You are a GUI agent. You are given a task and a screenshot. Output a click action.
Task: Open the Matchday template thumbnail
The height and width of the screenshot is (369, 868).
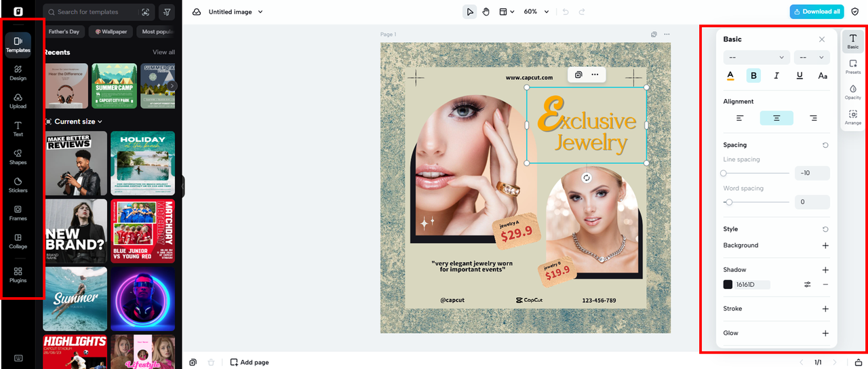point(142,231)
